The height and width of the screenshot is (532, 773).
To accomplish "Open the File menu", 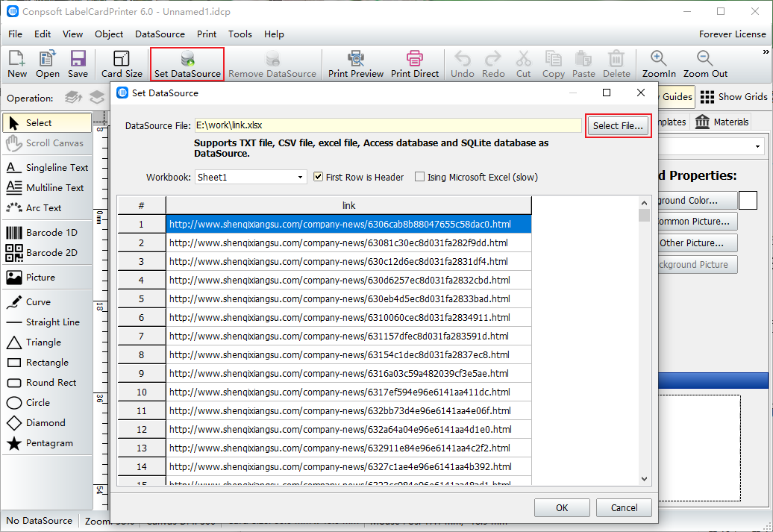I will click(15, 34).
